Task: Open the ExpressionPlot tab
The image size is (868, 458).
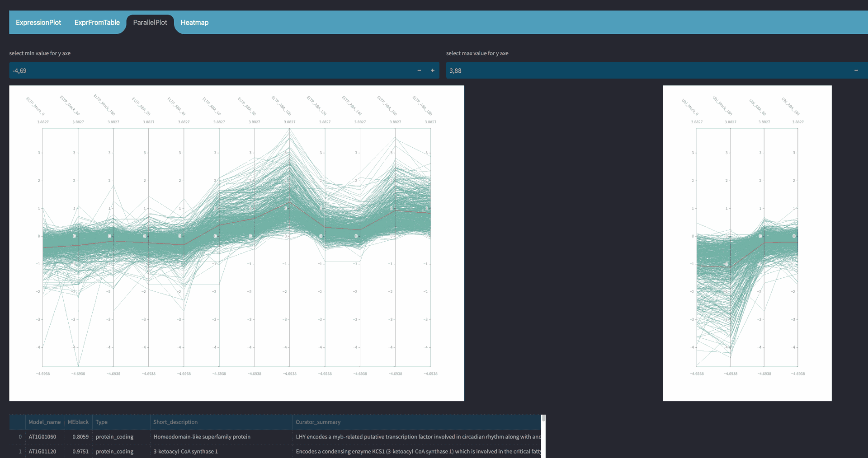Action: point(38,23)
